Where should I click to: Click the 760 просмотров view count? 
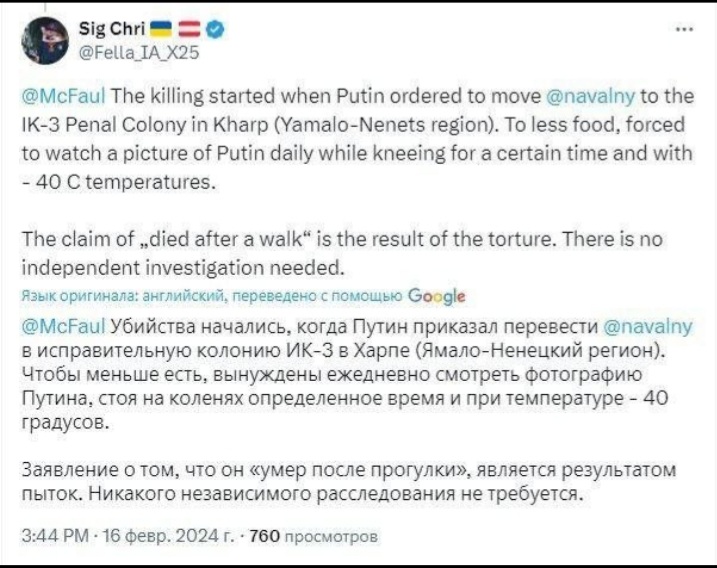[x=313, y=536]
